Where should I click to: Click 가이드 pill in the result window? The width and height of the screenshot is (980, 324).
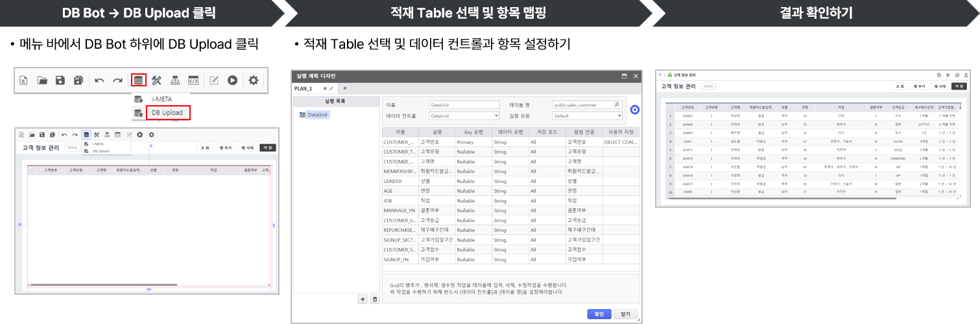709,86
